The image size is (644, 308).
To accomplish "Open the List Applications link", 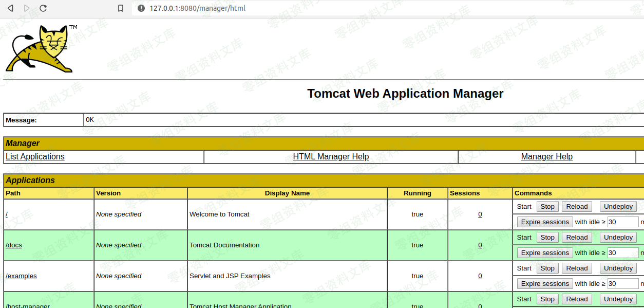I will pos(35,157).
